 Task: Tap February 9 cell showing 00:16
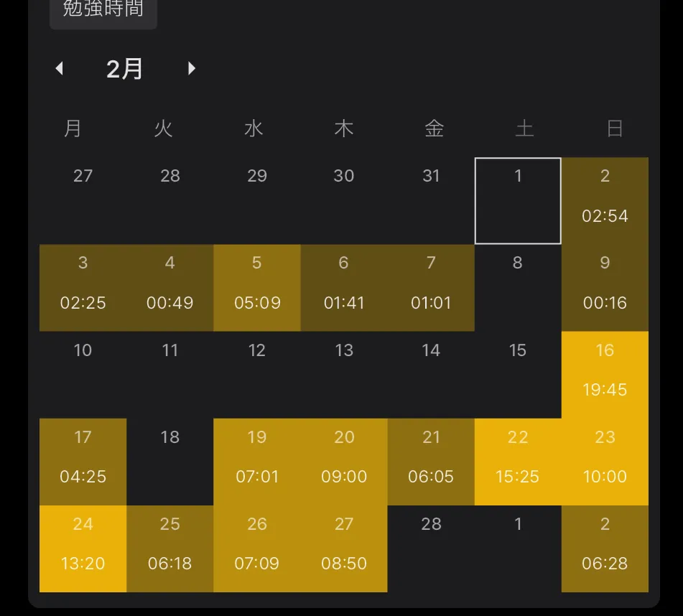(x=605, y=288)
